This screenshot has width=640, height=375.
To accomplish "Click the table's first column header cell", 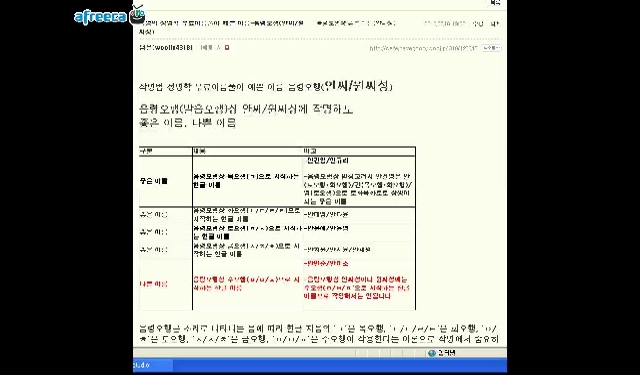I will (166, 151).
